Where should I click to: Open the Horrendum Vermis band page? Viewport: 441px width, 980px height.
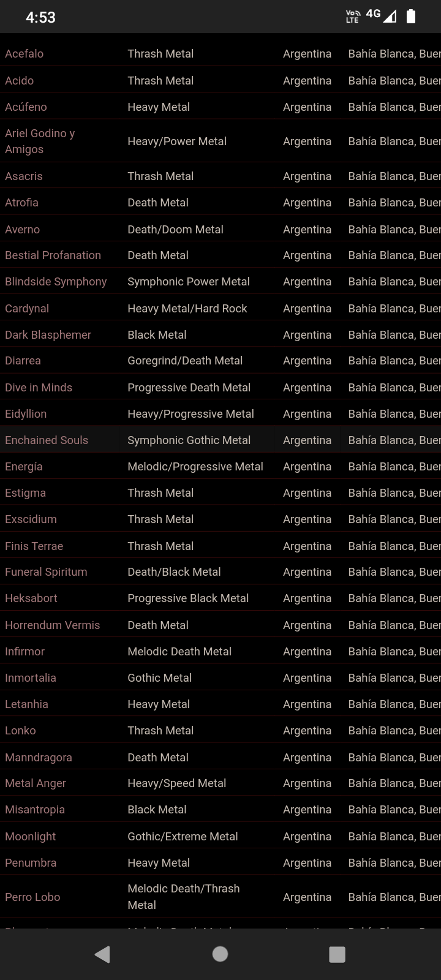(52, 625)
